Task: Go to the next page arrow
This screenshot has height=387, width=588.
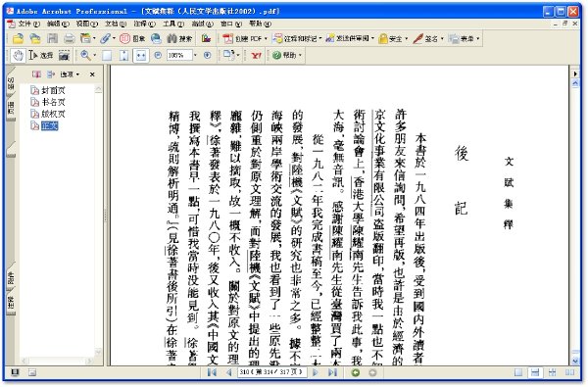Action: click(316, 372)
